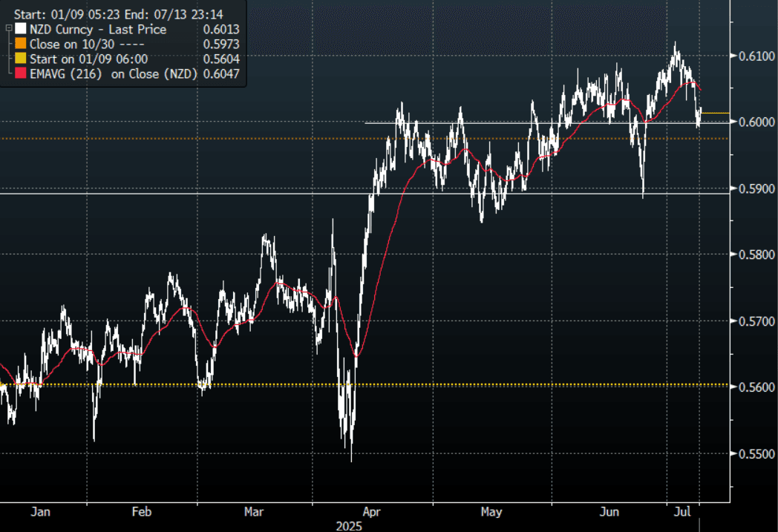Click the EMAVG value 0.6047
The height and width of the screenshot is (532, 778).
pyautogui.click(x=221, y=74)
